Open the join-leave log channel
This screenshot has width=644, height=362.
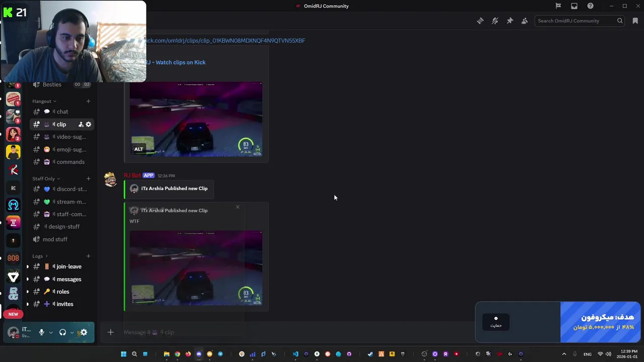(61, 266)
